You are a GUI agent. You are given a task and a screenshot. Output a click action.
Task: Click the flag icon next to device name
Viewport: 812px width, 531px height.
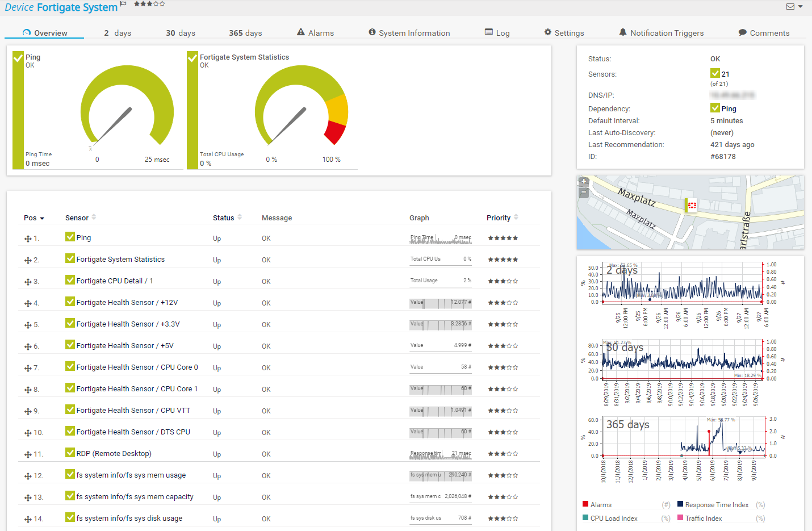pyautogui.click(x=123, y=5)
